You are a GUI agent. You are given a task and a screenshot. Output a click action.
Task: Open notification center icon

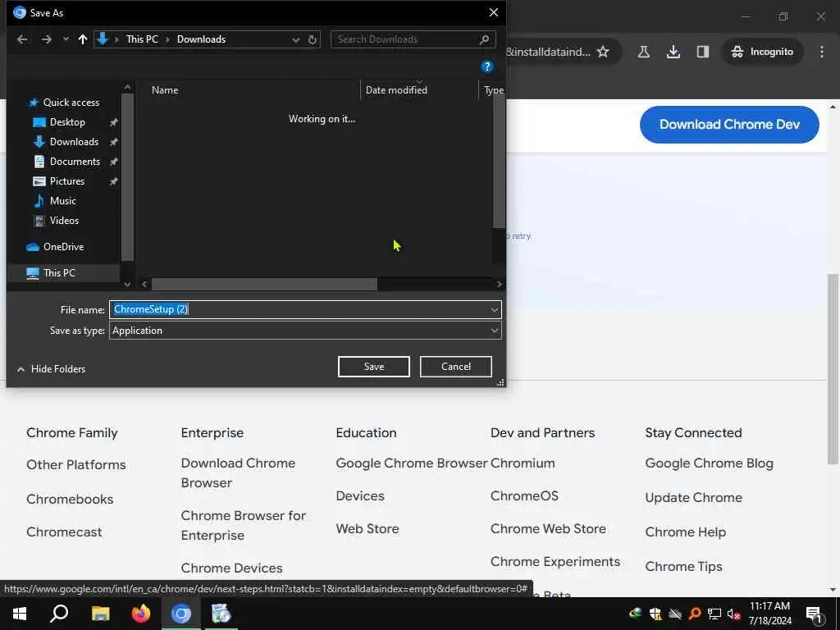814,615
